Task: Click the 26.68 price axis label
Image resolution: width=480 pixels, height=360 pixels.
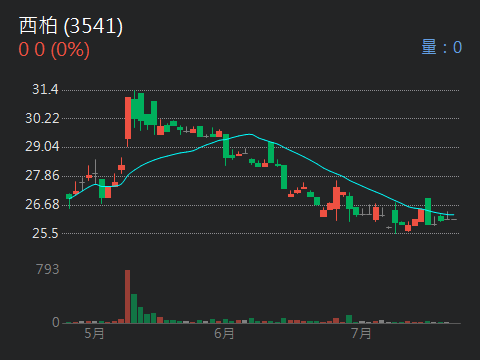Action: pyautogui.click(x=42, y=204)
